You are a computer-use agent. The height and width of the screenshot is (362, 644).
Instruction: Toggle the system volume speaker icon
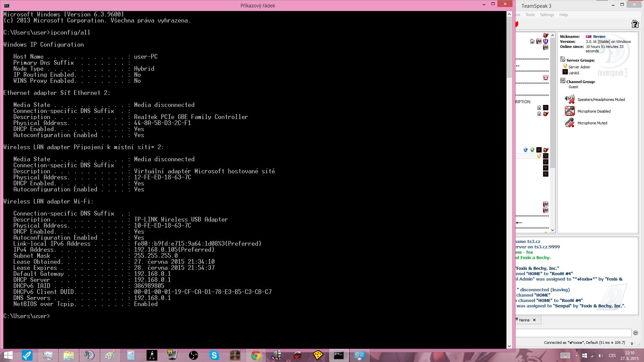(600, 356)
